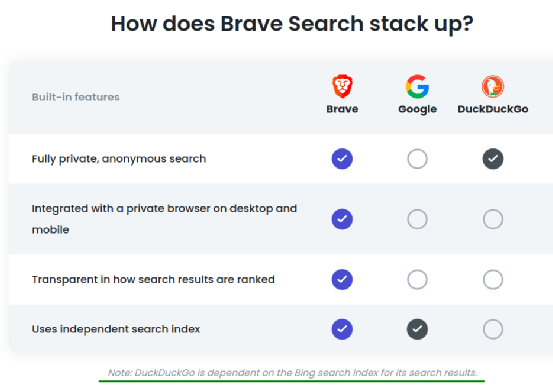Viewport: 553px width, 392px height.
Task: Click the DuckDuckGo duck logo icon
Action: pyautogui.click(x=493, y=86)
